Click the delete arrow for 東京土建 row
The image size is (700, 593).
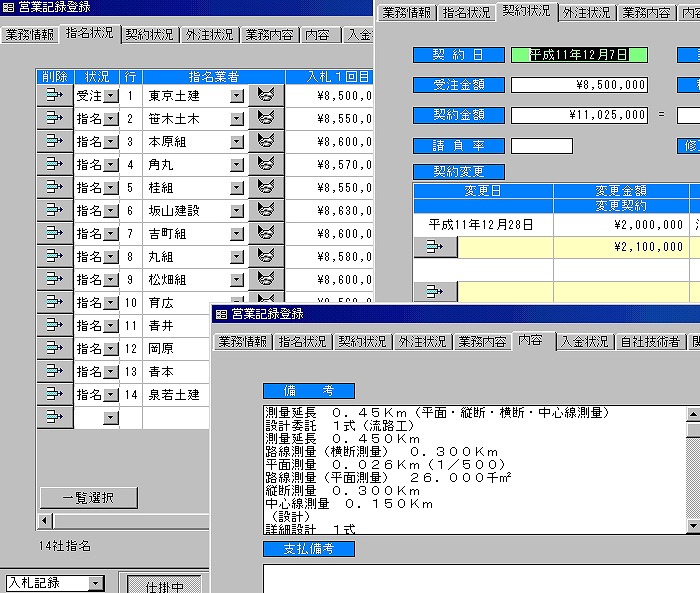(54, 96)
